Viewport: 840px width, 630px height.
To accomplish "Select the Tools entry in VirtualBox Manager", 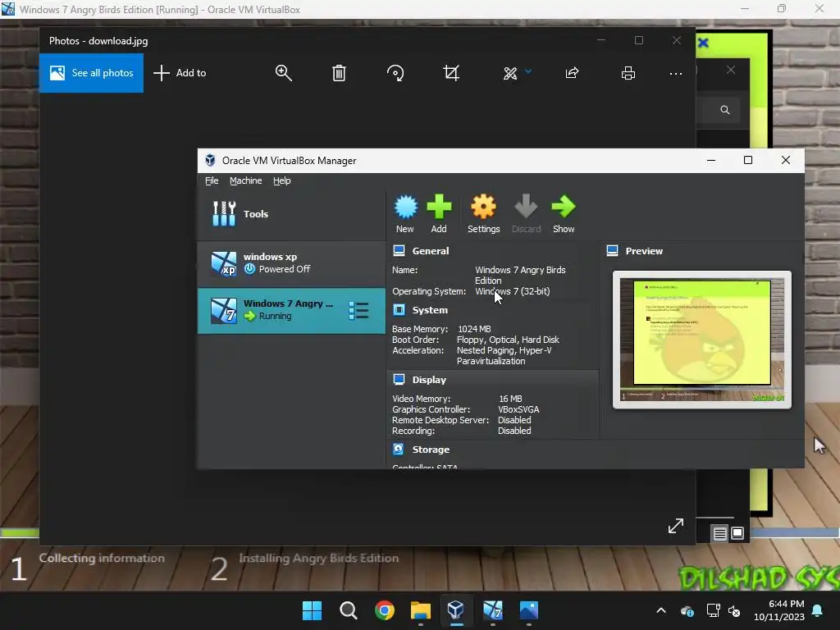I will 291,214.
